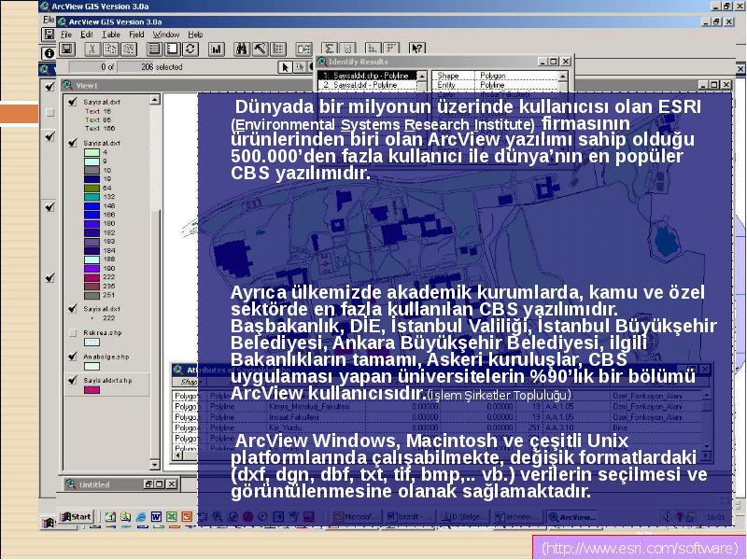Open the www.esri.com/software link
Screen dimensions: 747x560
(x=640, y=548)
